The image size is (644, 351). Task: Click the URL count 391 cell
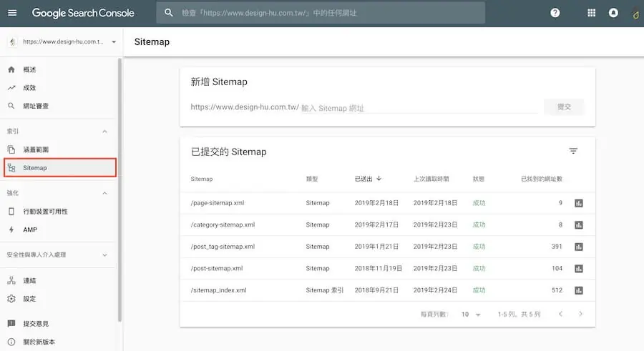[557, 247]
